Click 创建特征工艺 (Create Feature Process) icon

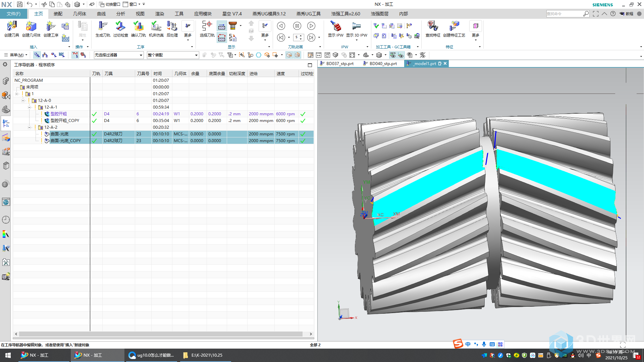(x=454, y=29)
